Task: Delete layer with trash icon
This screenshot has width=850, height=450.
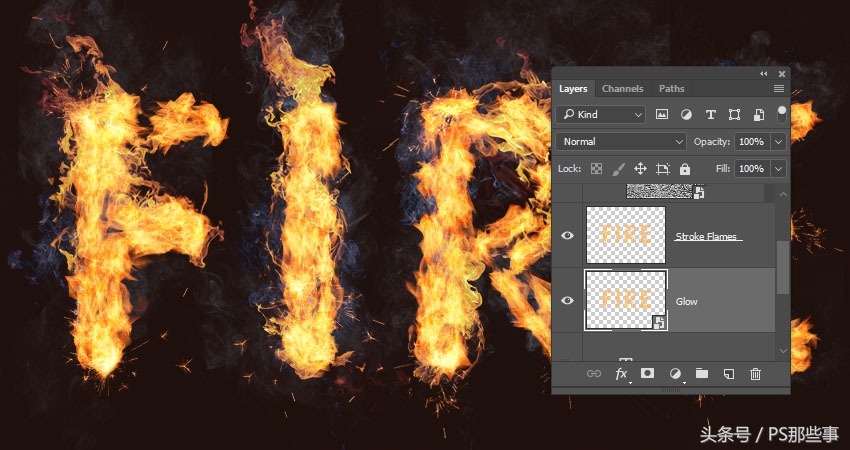Action: click(x=755, y=374)
